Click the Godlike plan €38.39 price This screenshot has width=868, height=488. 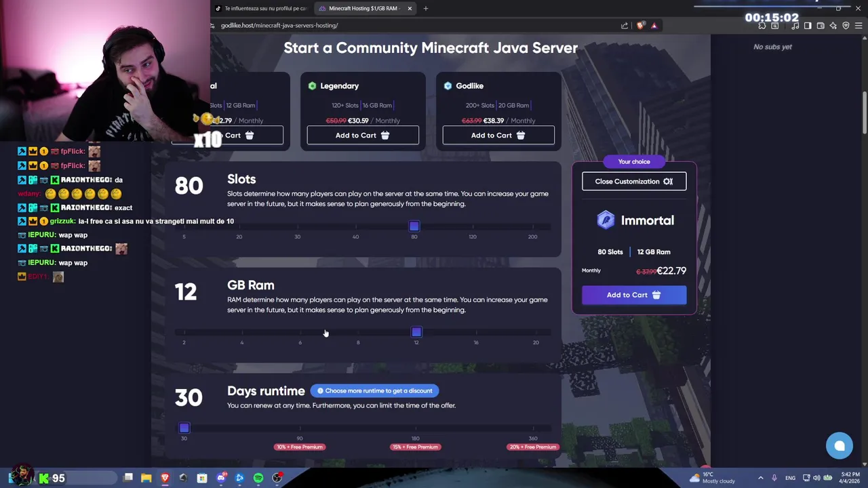(x=495, y=121)
